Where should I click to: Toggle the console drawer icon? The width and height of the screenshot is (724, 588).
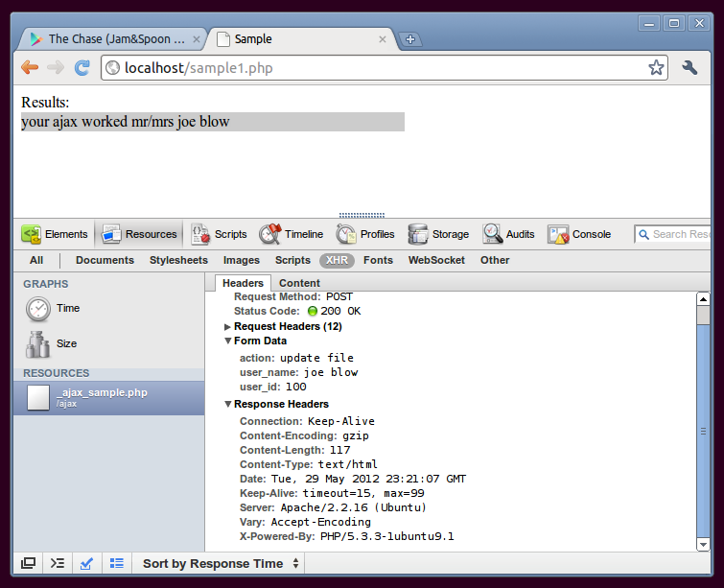pyautogui.click(x=58, y=563)
